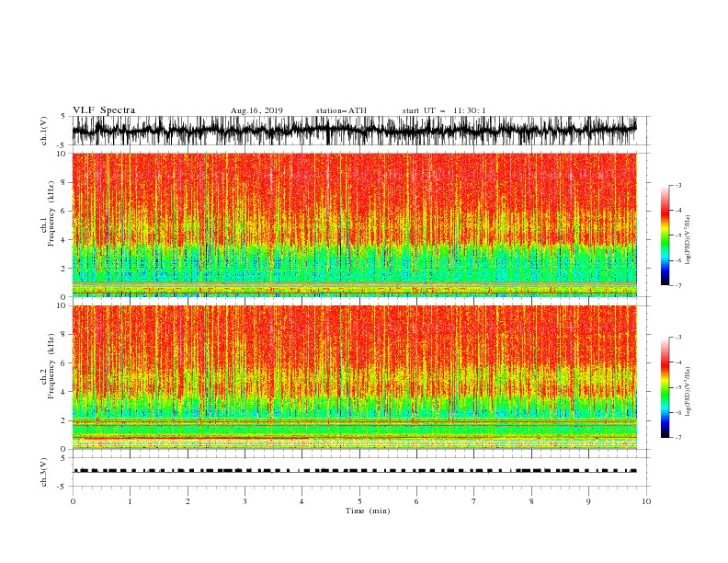Screen dimensions: 728x563
Task: Click the ch.1 spectrogram color scale bar
Action: pyautogui.click(x=665, y=236)
